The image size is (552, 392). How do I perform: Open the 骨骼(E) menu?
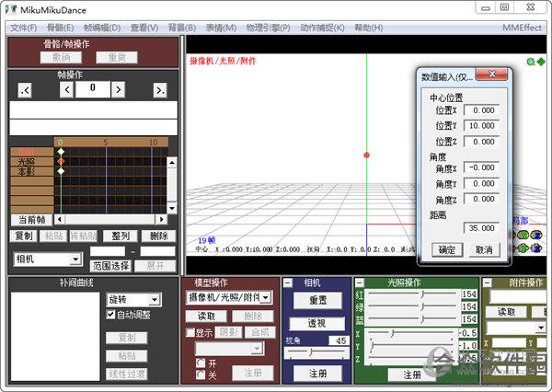click(60, 28)
